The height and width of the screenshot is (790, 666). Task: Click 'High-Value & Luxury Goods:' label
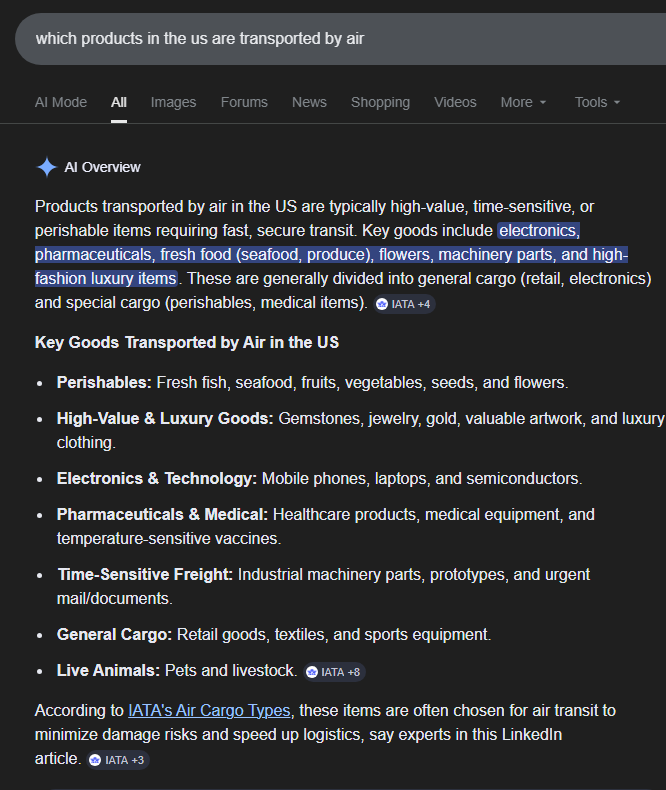click(x=165, y=419)
